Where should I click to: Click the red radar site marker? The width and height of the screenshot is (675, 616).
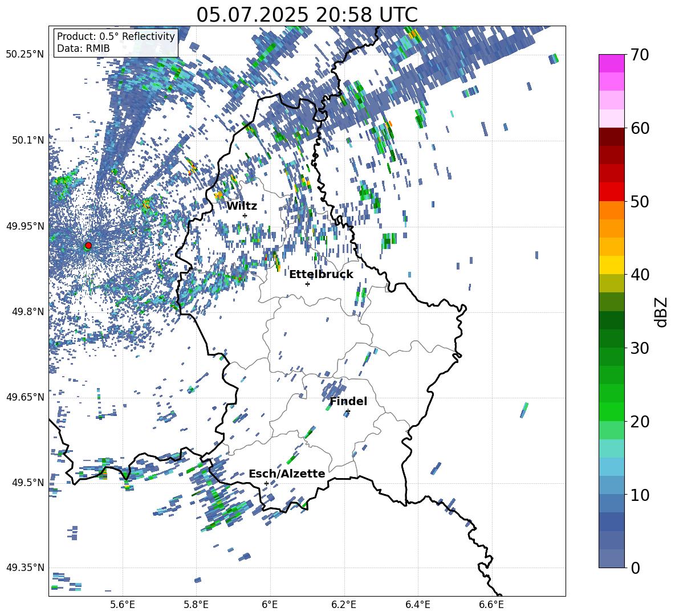pos(88,246)
